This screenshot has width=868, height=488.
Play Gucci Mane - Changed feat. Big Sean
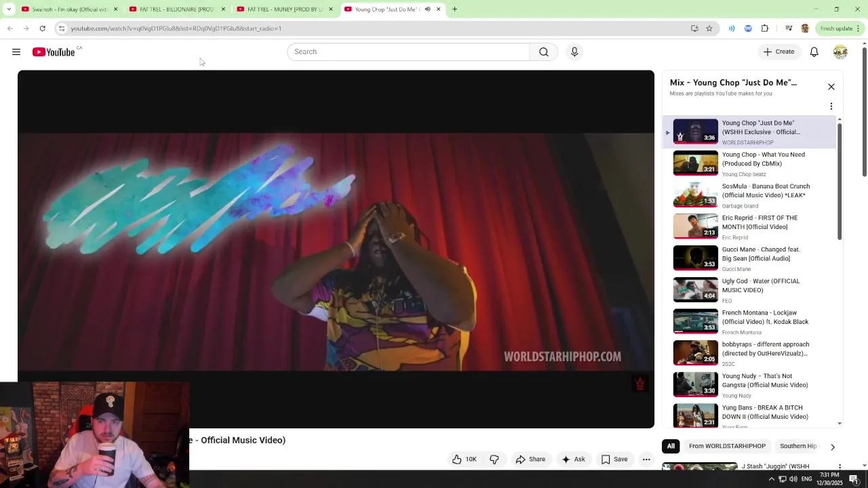749,258
